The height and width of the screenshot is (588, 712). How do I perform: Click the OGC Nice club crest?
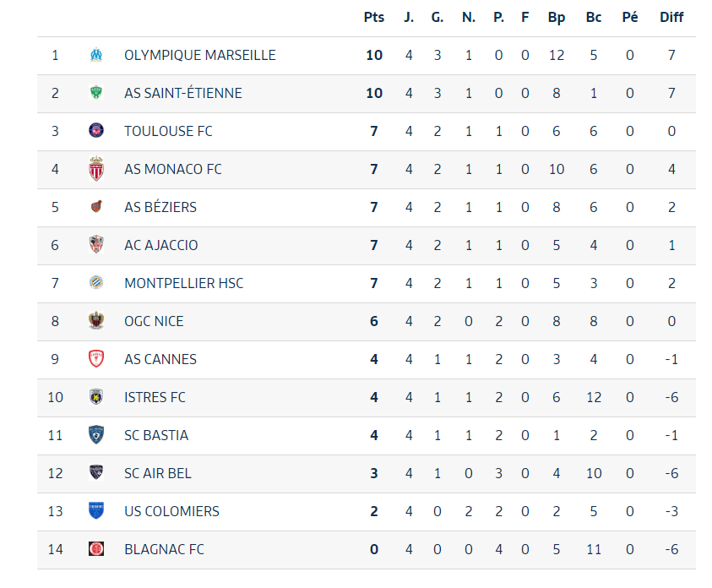pyautogui.click(x=96, y=321)
